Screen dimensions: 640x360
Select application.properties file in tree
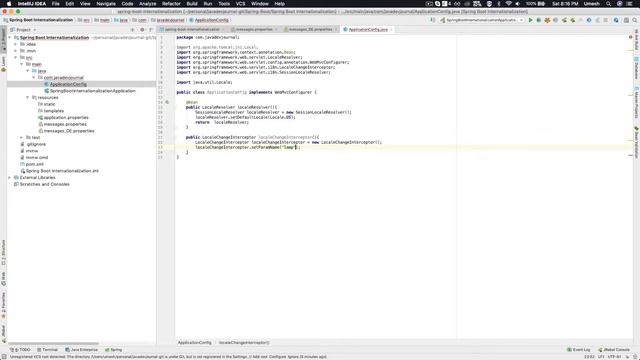(66, 118)
